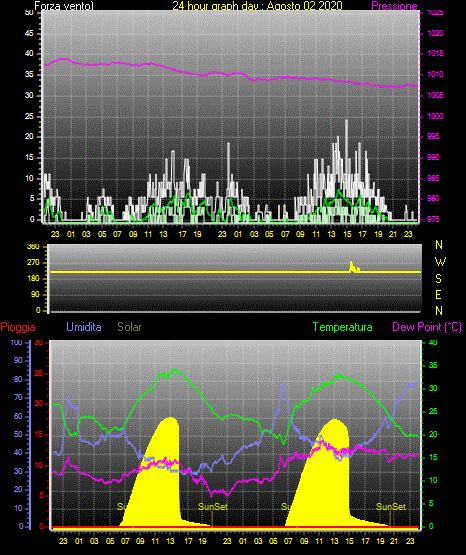466x555 pixels.
Task: Click the '990' pressure axis value
Action: click(x=433, y=158)
